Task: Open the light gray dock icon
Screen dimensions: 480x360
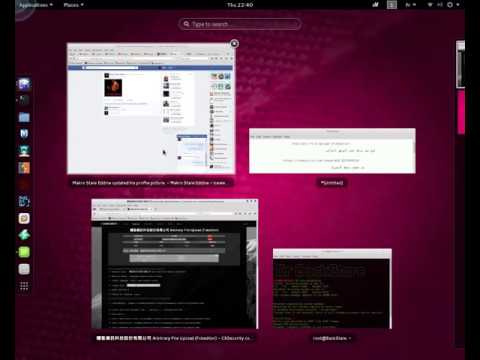Action: pyautogui.click(x=24, y=269)
